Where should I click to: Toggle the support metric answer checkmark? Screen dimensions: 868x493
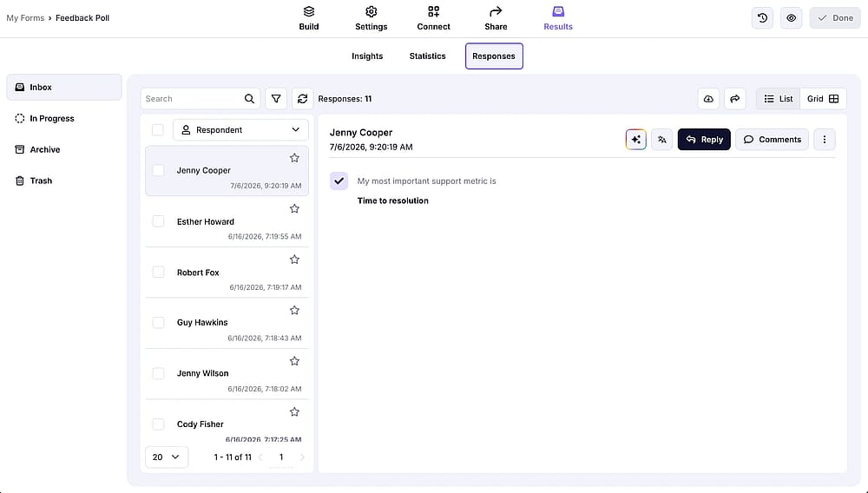(x=339, y=181)
